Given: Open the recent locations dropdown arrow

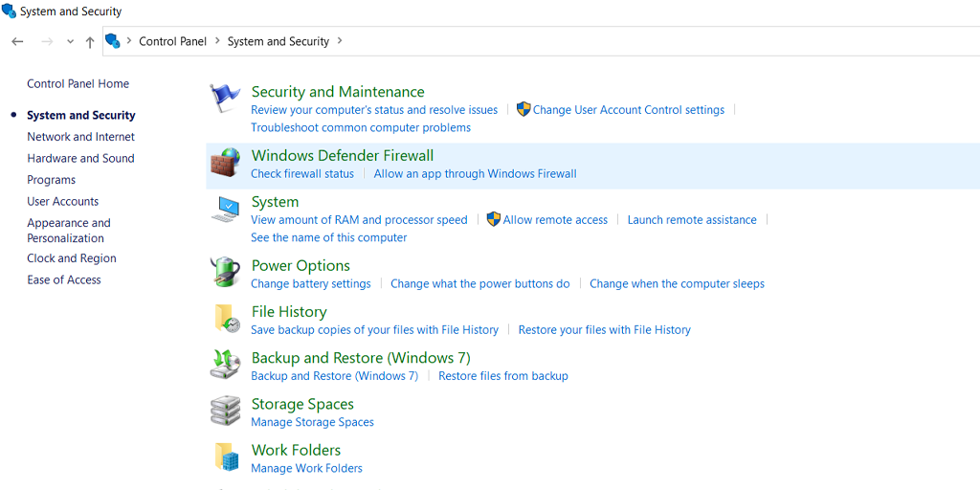Looking at the screenshot, I should coord(70,42).
